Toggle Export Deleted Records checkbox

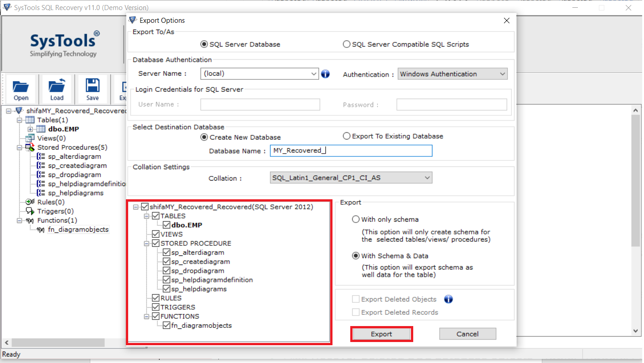356,312
